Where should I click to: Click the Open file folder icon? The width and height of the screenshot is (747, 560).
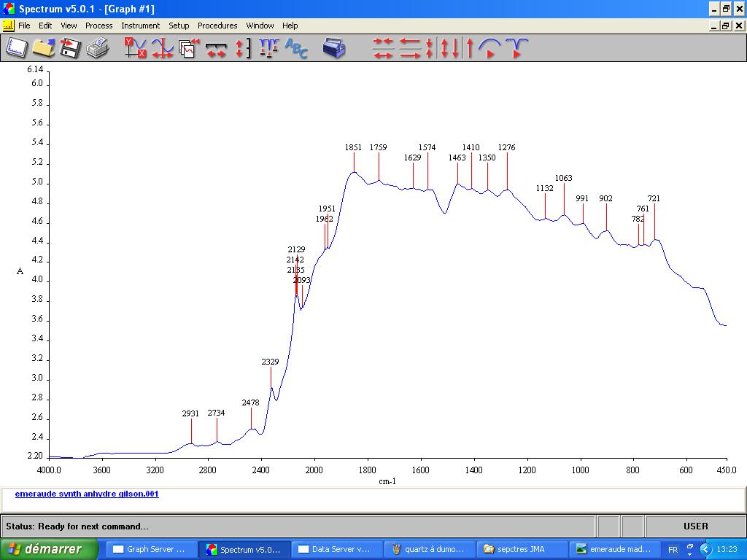(43, 48)
